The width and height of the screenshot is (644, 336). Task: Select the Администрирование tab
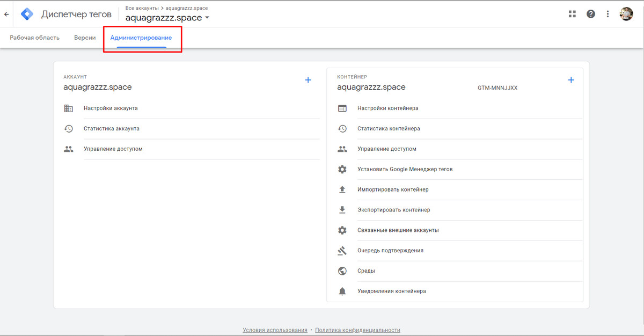tap(141, 38)
